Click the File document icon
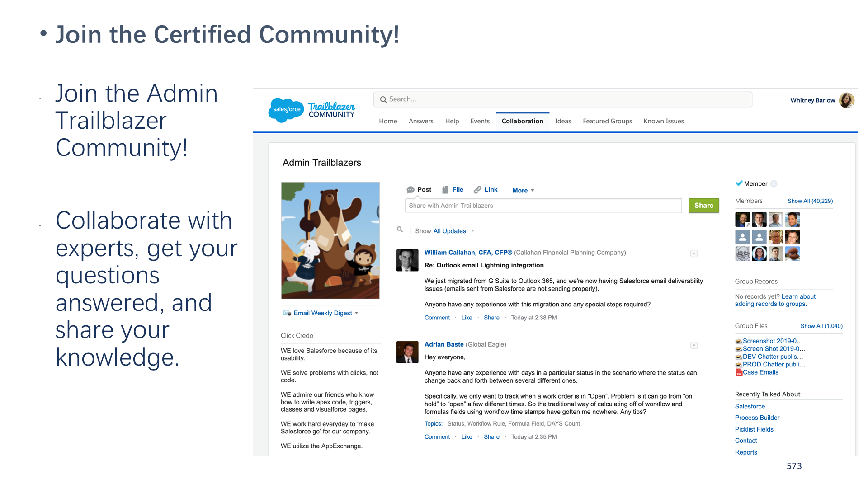Screen dimensions: 868x488 tap(445, 190)
